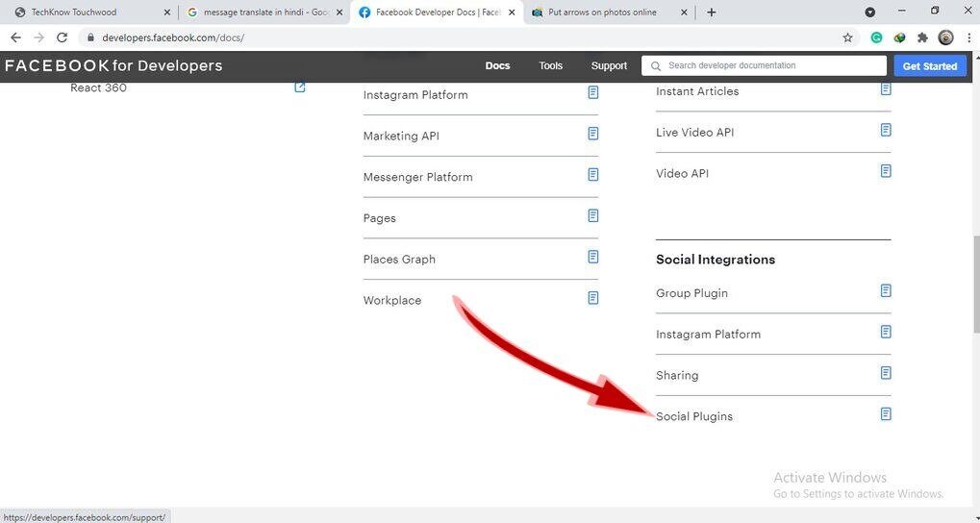The height and width of the screenshot is (523, 980).
Task: Open the Live Video API link
Action: 694,133
